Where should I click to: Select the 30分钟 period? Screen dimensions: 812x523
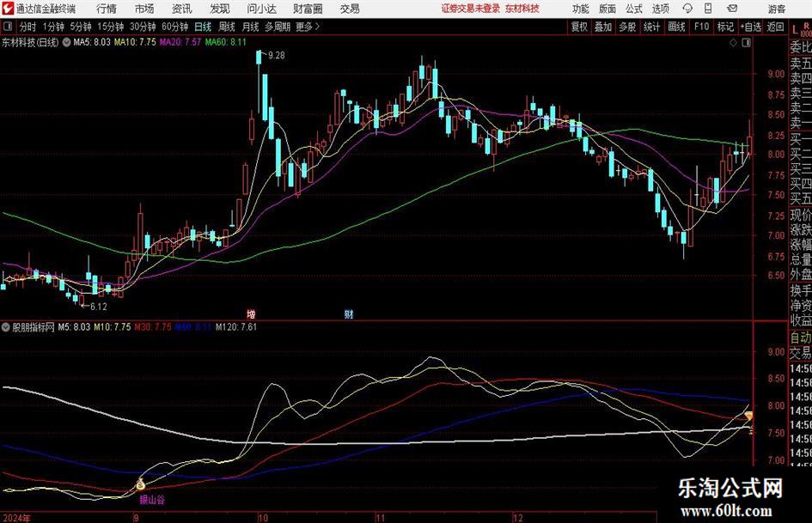click(143, 27)
